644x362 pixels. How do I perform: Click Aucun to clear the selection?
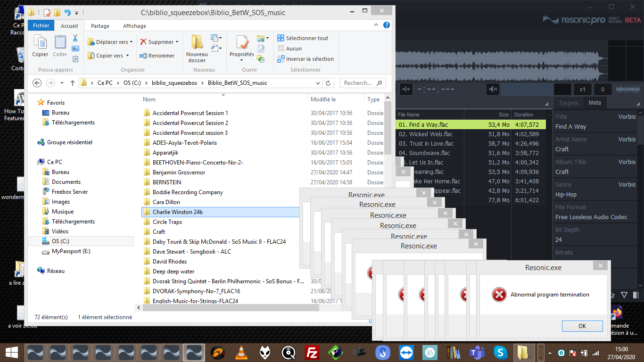tap(293, 49)
